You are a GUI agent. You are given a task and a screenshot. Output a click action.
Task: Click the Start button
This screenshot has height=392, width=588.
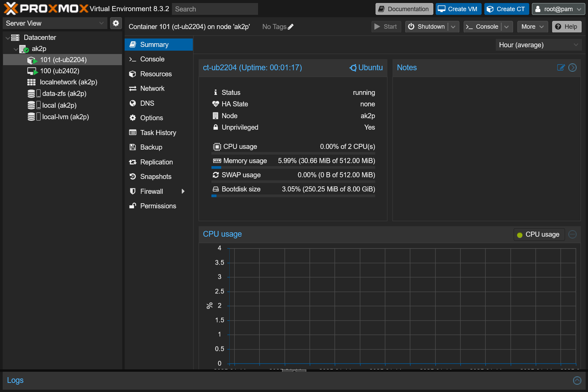pos(386,27)
